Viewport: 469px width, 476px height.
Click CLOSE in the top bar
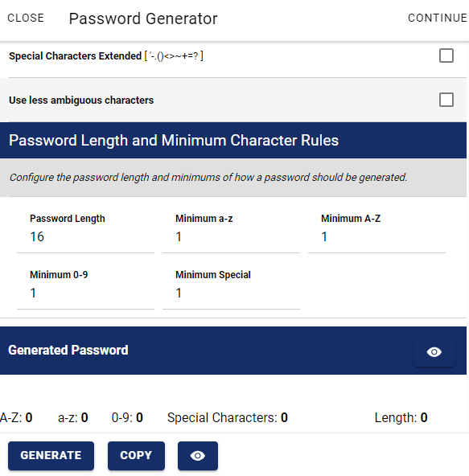click(x=26, y=18)
